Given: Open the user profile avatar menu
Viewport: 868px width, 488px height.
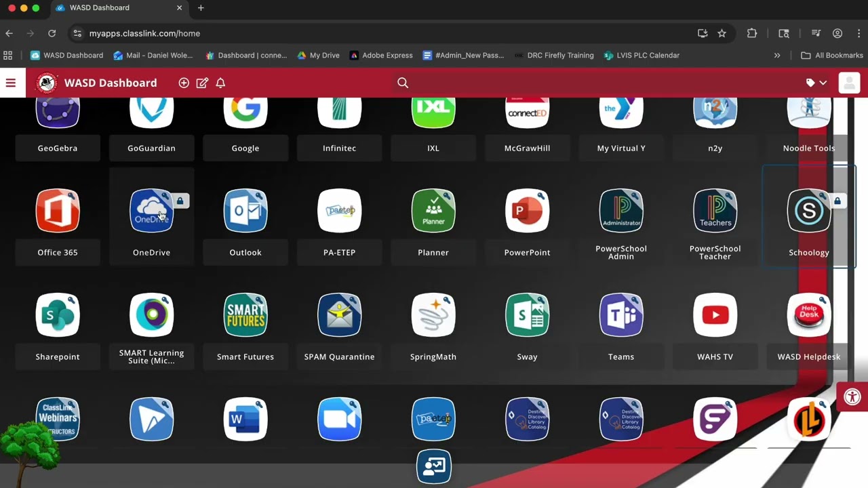Looking at the screenshot, I should click(x=849, y=83).
